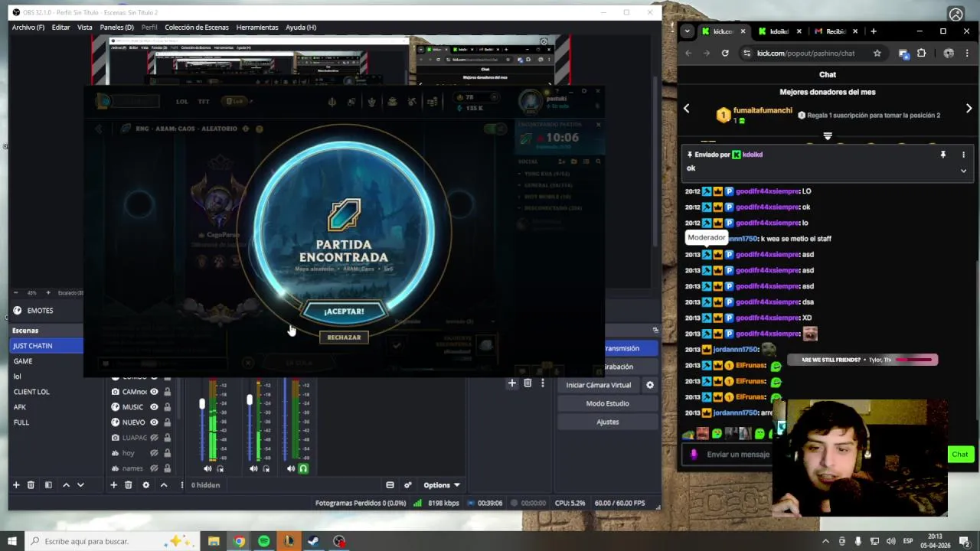980x551 pixels.
Task: Open Ajustes in OBS controls
Action: pyautogui.click(x=607, y=422)
